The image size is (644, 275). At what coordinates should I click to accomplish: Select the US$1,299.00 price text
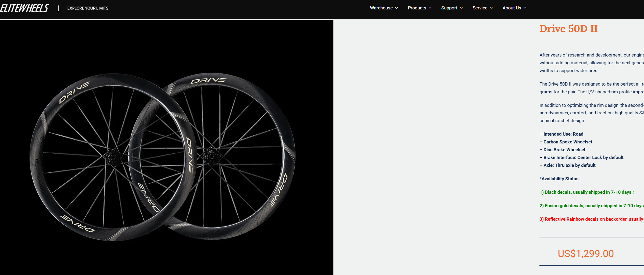tap(586, 253)
